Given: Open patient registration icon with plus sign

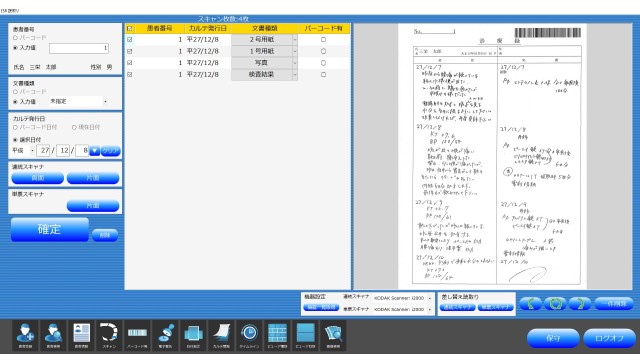Looking at the screenshot, I should tap(25, 336).
